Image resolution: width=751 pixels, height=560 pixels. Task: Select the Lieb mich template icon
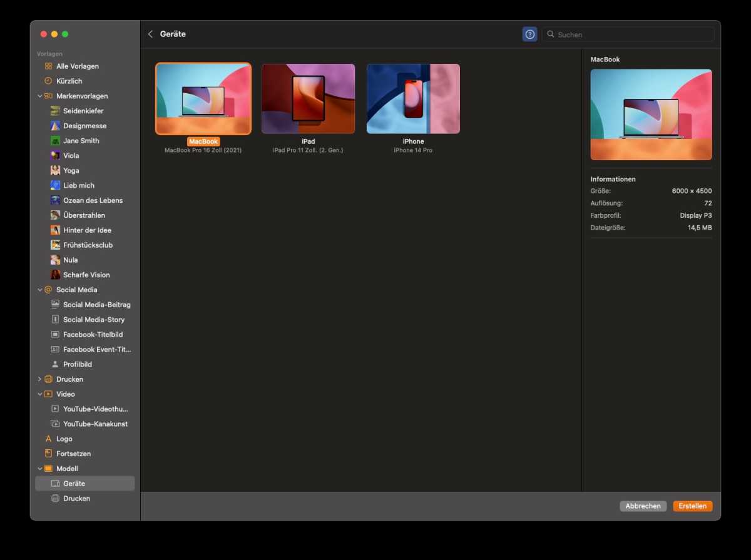55,186
